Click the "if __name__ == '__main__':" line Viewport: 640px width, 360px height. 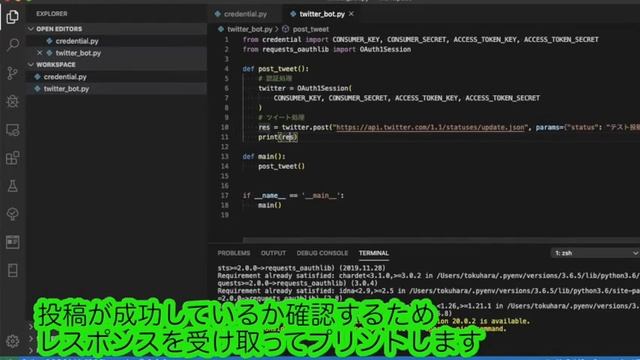coord(293,196)
